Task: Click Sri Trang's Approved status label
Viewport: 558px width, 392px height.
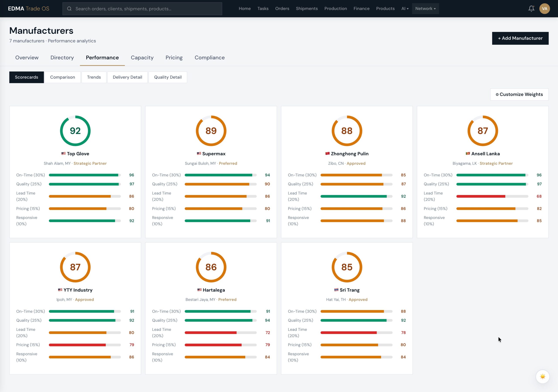Action: point(358,299)
